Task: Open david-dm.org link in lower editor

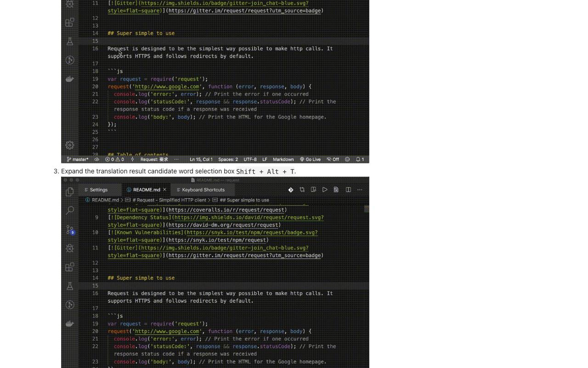Action: click(223, 225)
